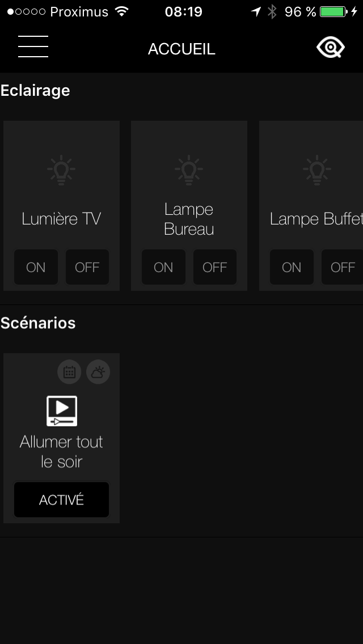Turn OFF Lampe Buffet

click(x=343, y=267)
